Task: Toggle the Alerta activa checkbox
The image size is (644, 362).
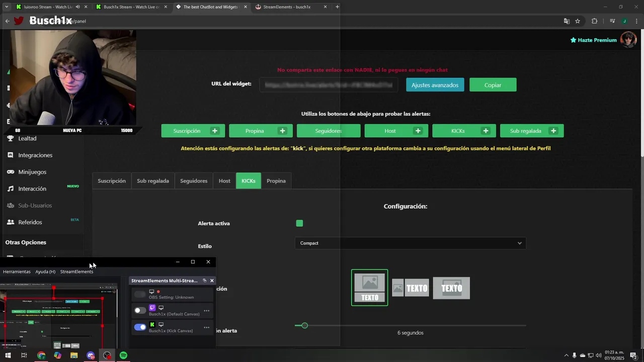Action: [299, 223]
